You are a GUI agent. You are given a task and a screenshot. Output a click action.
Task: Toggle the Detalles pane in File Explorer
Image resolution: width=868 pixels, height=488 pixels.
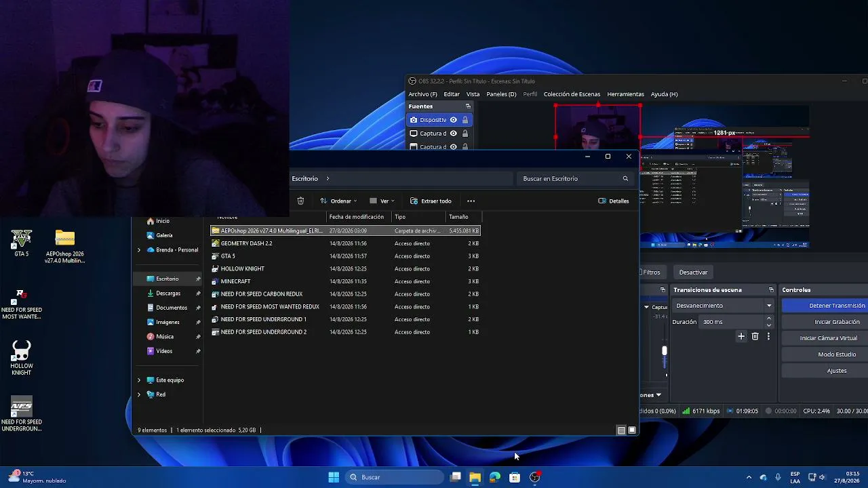tap(614, 201)
